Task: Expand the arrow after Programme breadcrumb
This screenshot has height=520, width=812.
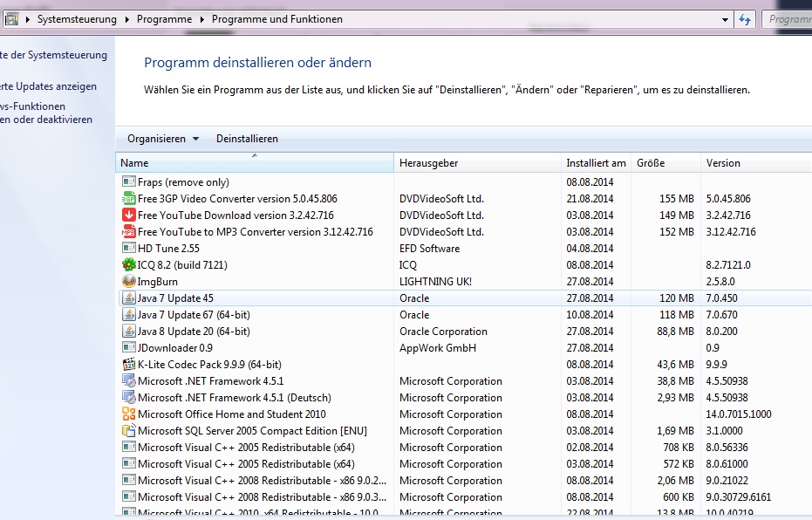Action: 201,20
